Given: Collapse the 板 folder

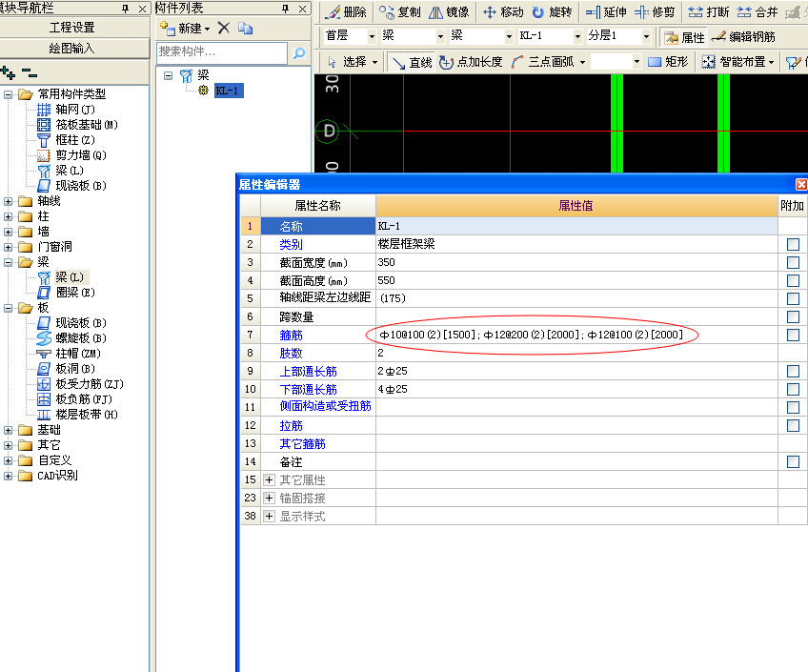Looking at the screenshot, I should point(8,308).
